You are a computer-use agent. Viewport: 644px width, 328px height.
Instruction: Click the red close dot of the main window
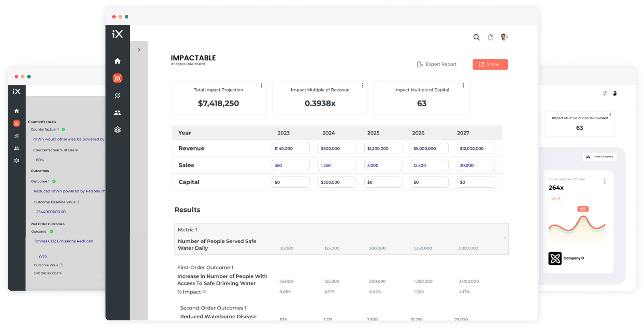pyautogui.click(x=114, y=17)
